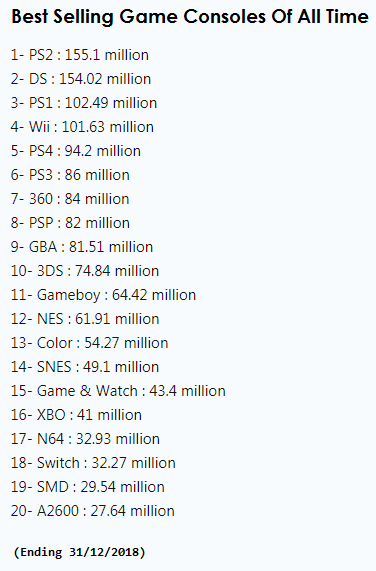376x571 pixels.
Task: Select the PS2 155.1 million entry
Action: [x=80, y=55]
